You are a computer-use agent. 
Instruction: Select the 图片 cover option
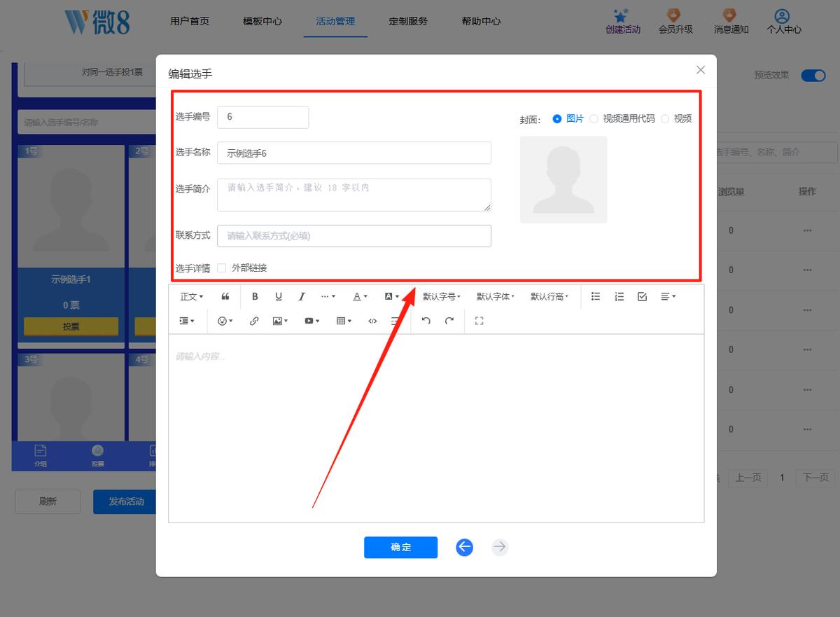pyautogui.click(x=568, y=119)
